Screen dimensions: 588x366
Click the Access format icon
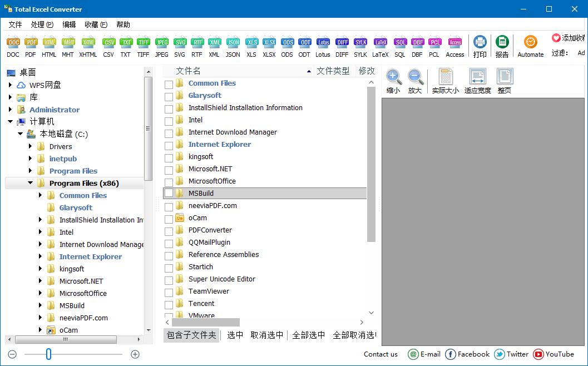coord(455,42)
